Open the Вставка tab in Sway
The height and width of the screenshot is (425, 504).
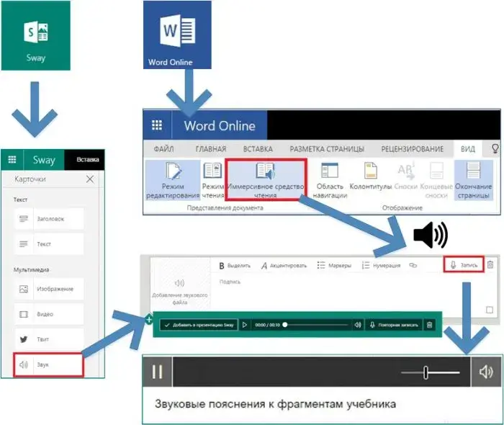pos(87,160)
